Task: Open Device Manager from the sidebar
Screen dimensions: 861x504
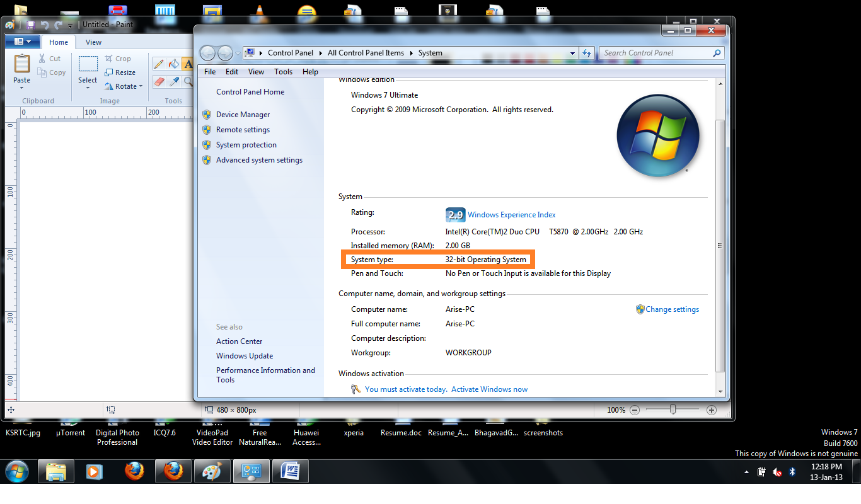Action: tap(243, 115)
